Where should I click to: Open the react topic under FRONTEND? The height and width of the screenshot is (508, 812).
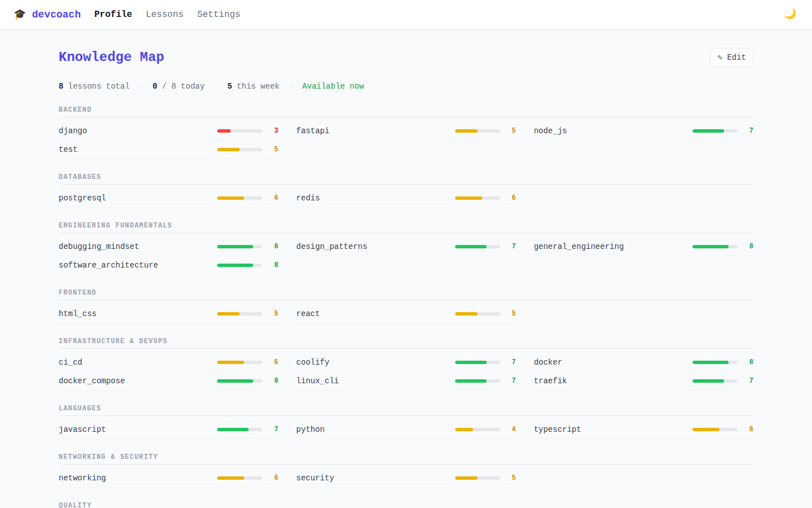pyautogui.click(x=308, y=313)
